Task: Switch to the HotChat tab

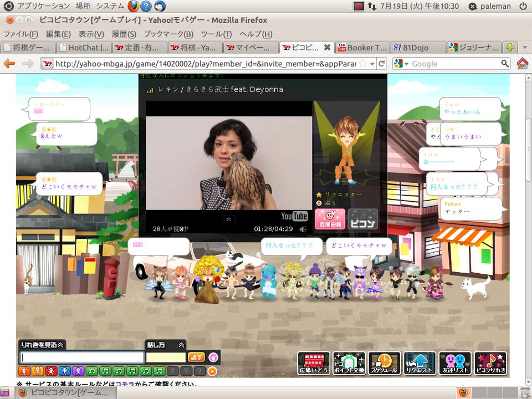Action: click(x=84, y=48)
